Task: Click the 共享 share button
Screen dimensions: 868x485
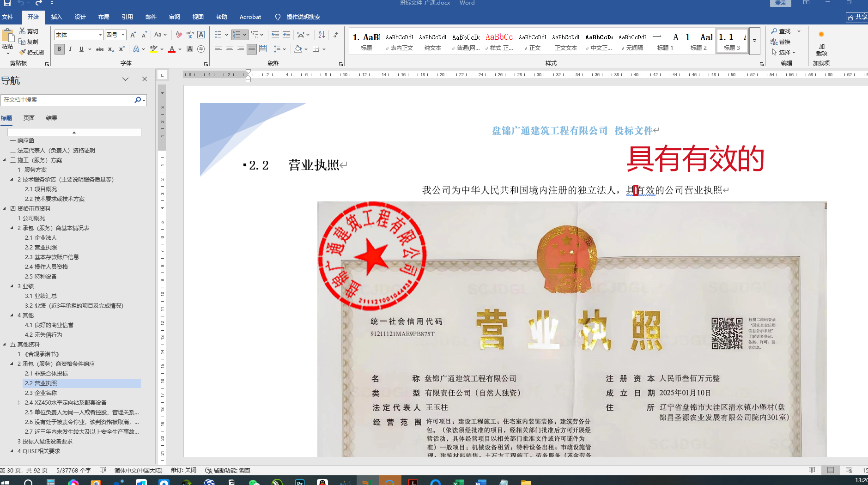Action: pos(857,17)
